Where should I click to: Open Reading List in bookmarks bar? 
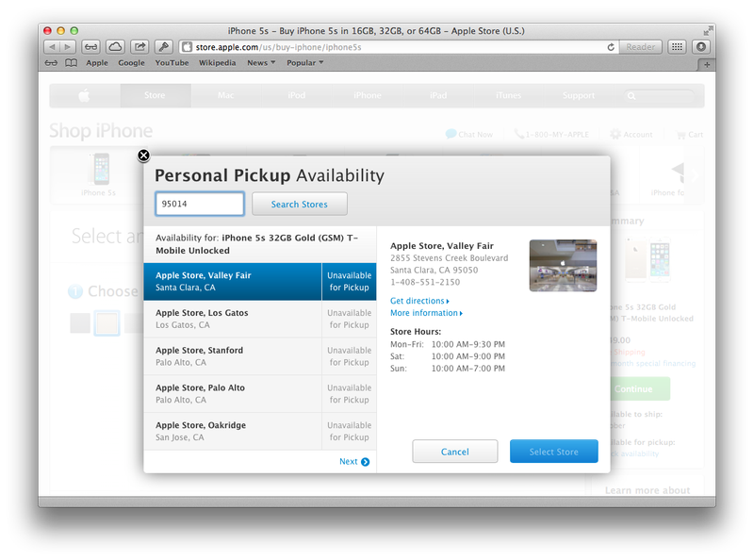click(x=51, y=63)
